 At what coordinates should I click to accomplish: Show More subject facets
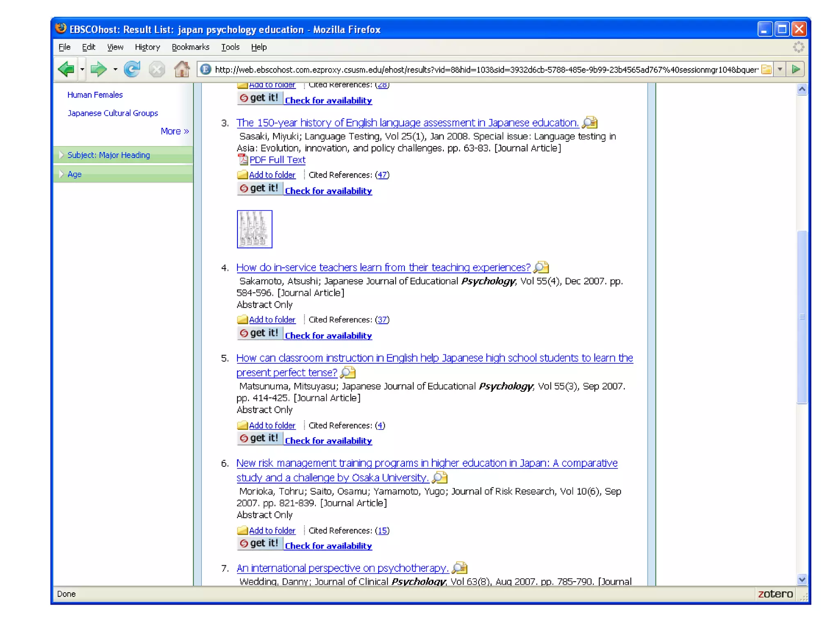pyautogui.click(x=175, y=131)
